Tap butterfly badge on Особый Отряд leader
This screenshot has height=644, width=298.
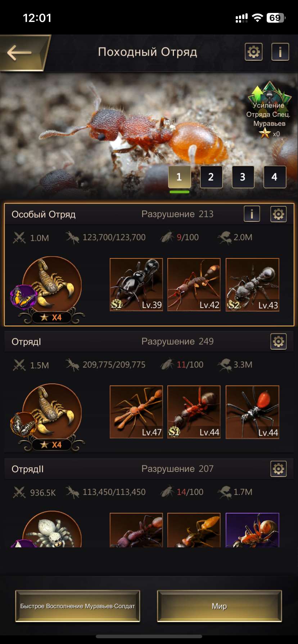24,297
